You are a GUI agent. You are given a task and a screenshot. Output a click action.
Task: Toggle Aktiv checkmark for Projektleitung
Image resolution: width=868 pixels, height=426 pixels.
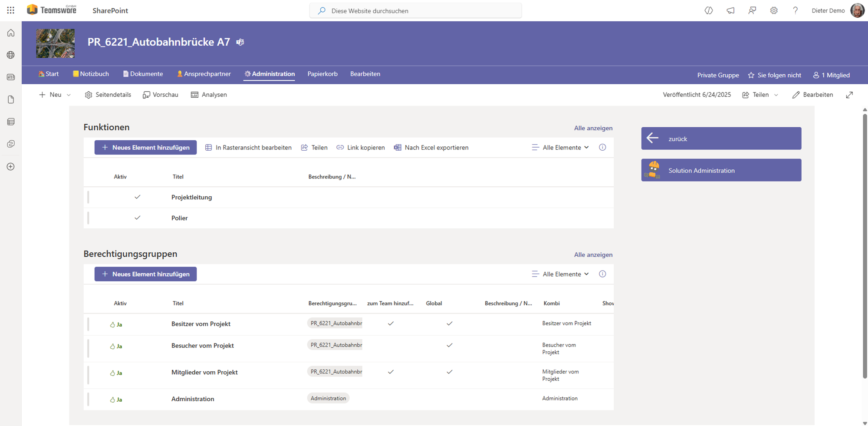tap(137, 197)
